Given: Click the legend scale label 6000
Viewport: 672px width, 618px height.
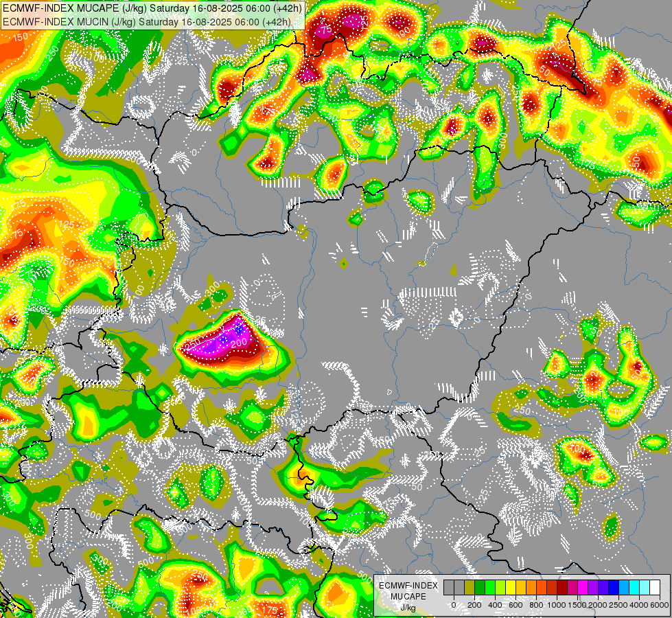Looking at the screenshot, I should point(660,605).
